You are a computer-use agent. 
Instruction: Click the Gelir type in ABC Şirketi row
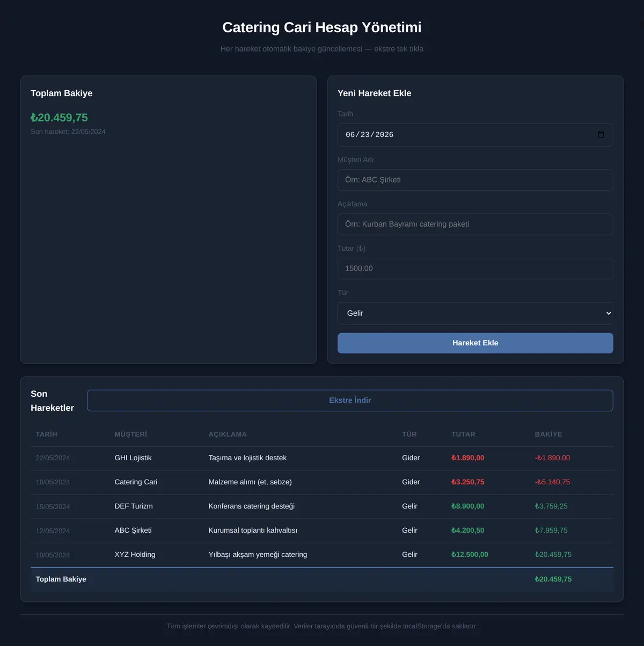coord(409,531)
